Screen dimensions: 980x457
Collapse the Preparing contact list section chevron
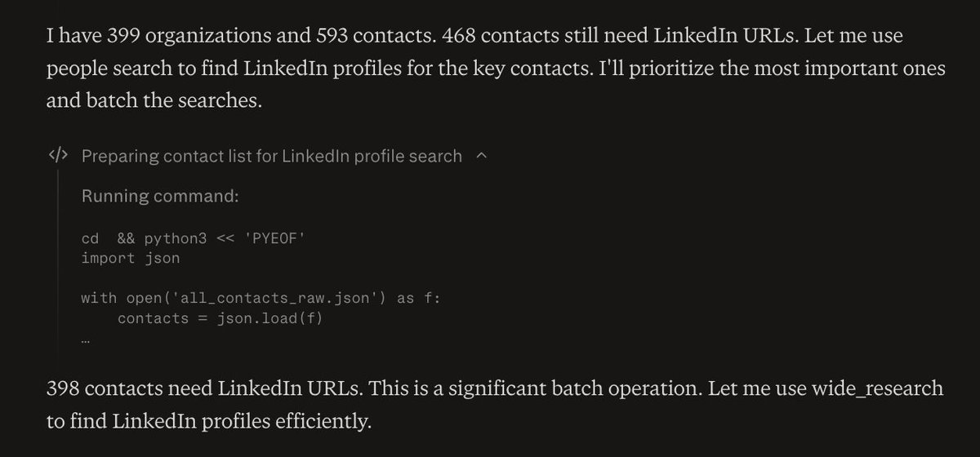[x=481, y=155]
